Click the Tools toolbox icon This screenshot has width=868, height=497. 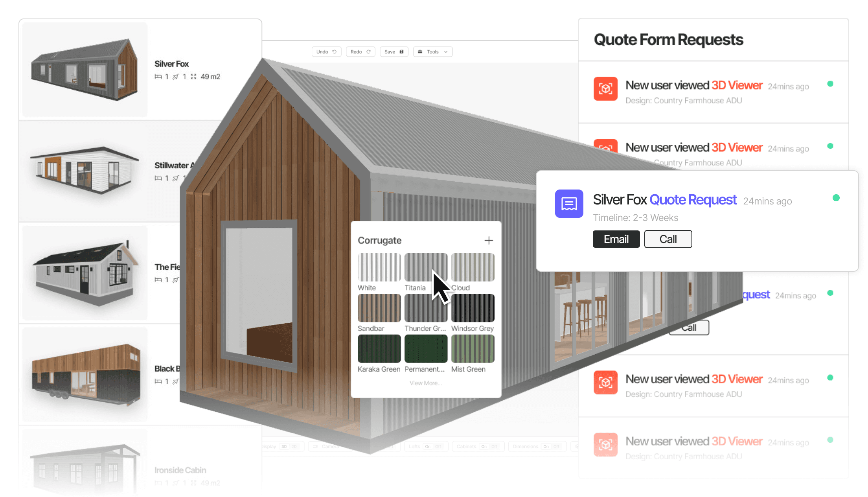pyautogui.click(x=420, y=52)
